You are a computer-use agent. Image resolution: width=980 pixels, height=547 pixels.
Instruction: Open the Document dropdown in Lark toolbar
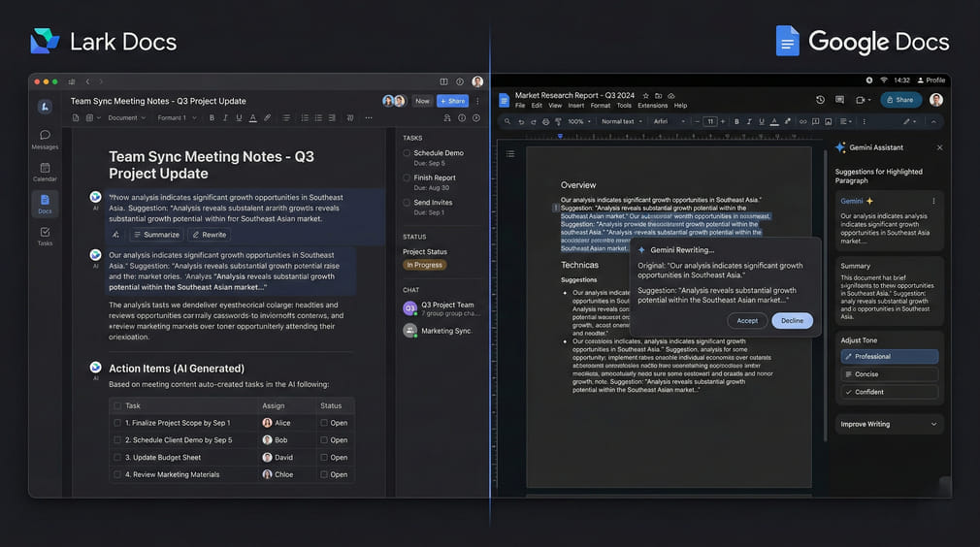pos(127,117)
